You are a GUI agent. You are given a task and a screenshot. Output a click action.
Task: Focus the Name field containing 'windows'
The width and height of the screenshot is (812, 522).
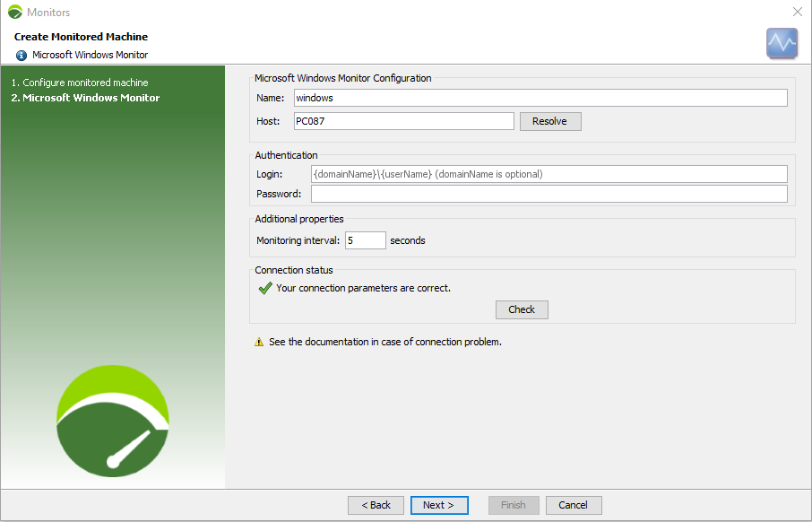pos(540,98)
